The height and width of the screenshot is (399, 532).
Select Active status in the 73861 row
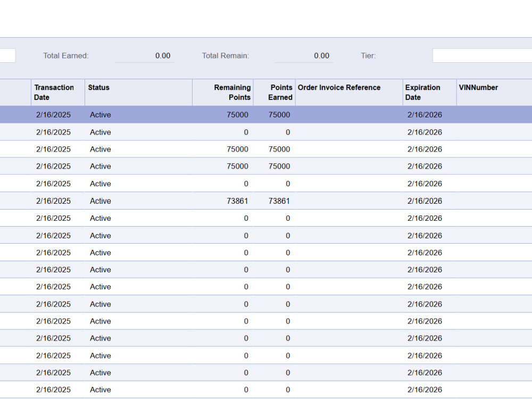pyautogui.click(x=101, y=201)
